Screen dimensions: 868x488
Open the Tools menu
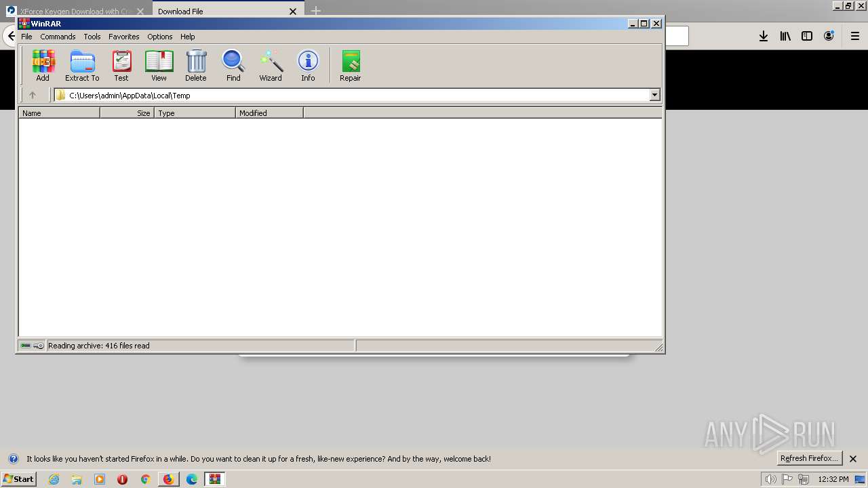[x=92, y=37]
